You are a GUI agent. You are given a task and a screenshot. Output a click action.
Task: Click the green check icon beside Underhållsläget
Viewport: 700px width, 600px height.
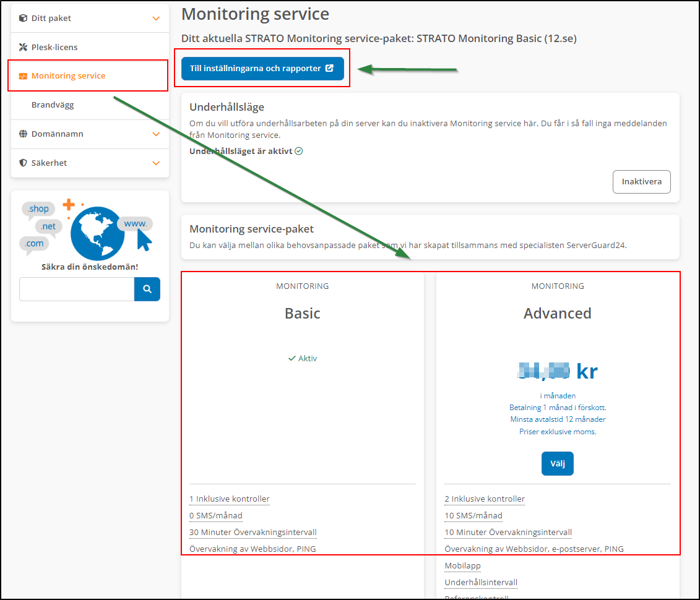pyautogui.click(x=299, y=151)
